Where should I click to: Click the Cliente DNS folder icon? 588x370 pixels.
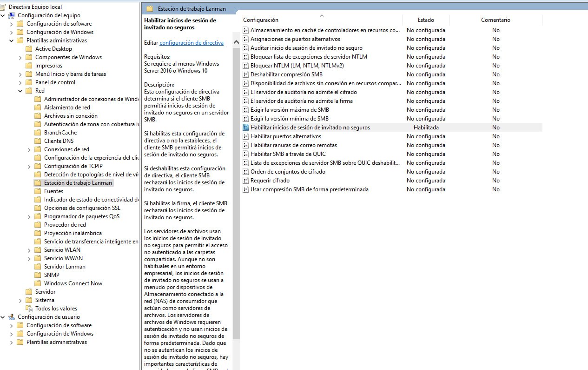(38, 141)
